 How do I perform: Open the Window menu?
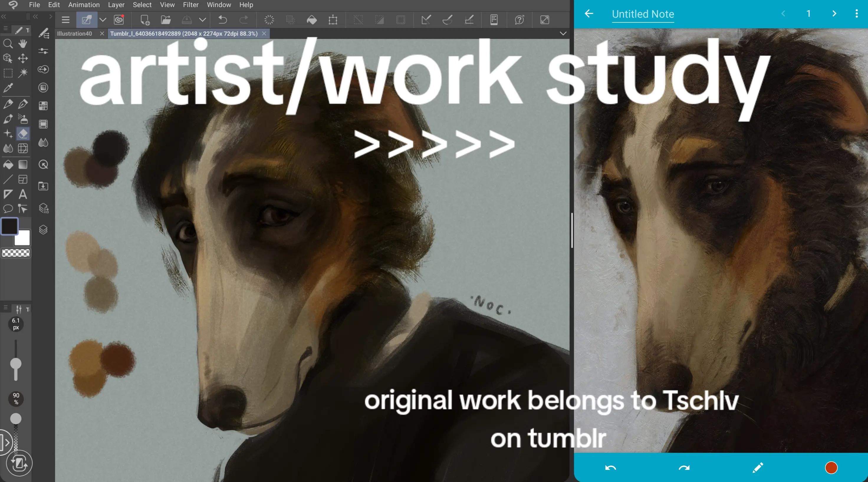click(219, 5)
